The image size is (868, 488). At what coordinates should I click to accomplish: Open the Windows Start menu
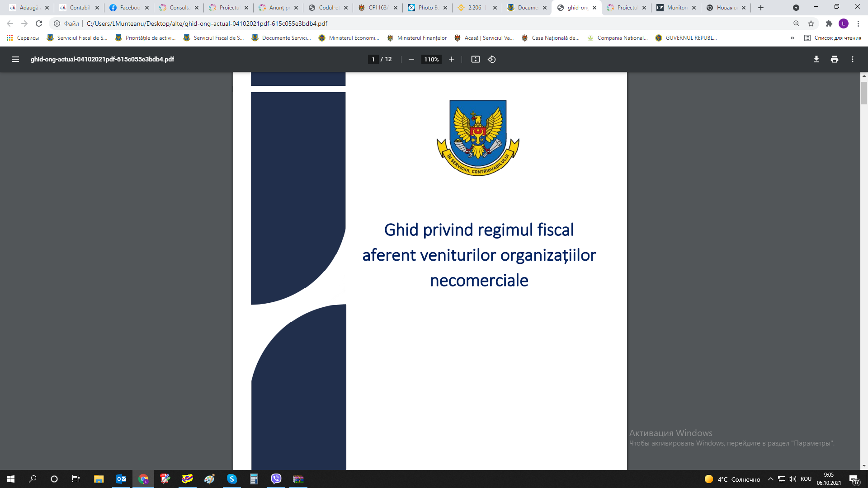11,479
